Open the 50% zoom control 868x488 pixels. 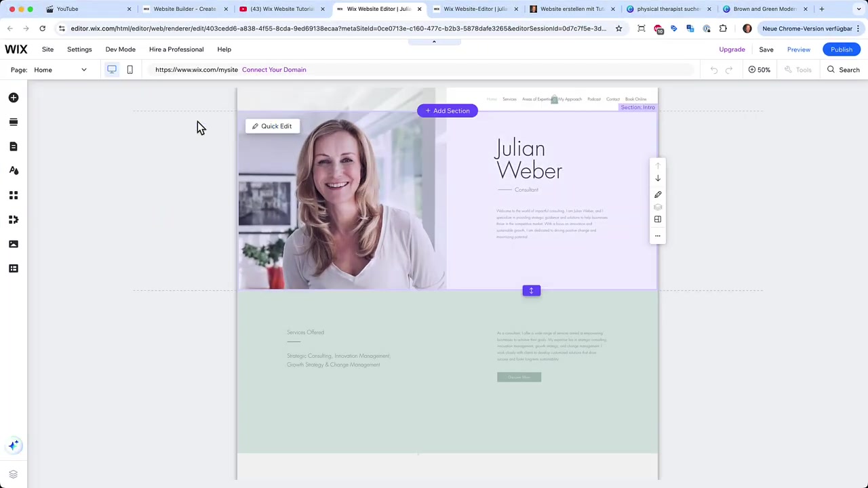point(759,70)
